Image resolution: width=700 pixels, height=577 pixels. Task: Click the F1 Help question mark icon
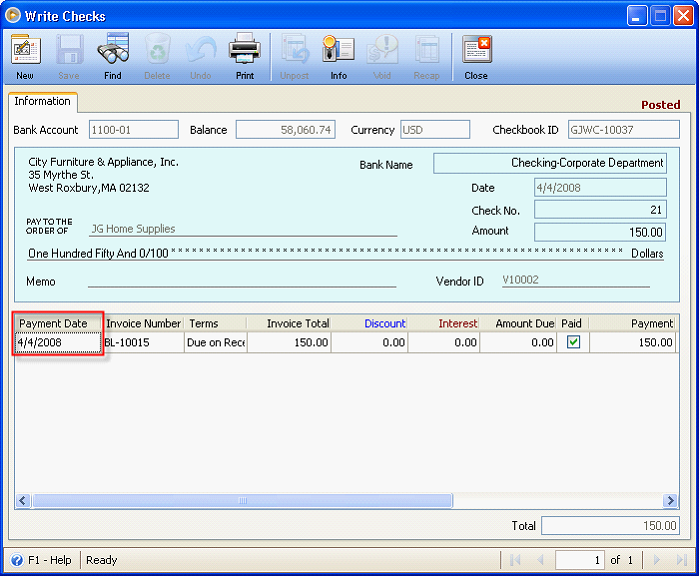(17, 560)
